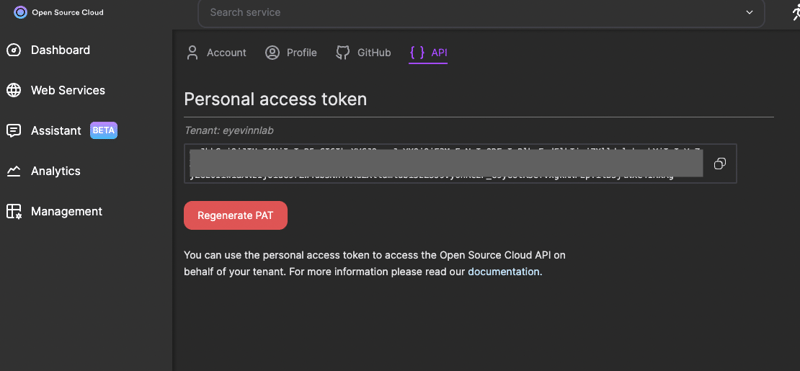Open the Management table-gear icon

(14, 211)
